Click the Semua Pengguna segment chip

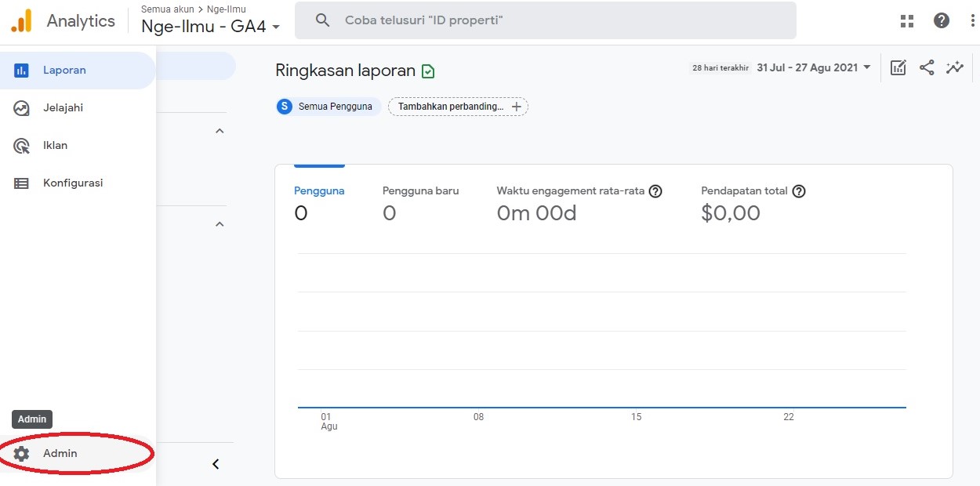pyautogui.click(x=328, y=107)
